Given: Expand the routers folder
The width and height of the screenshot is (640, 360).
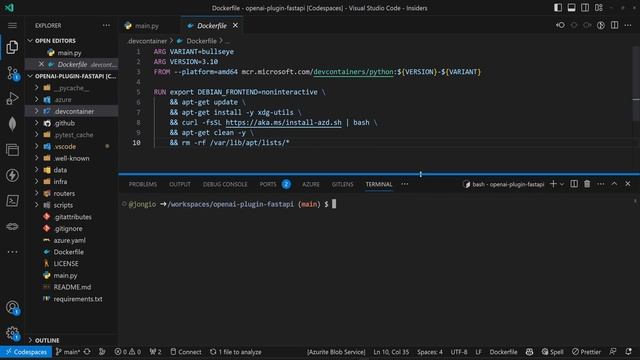Looking at the screenshot, I should tap(72, 193).
